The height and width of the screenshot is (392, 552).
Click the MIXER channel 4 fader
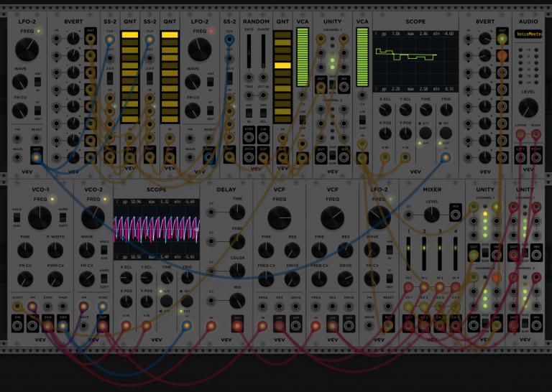455,253
